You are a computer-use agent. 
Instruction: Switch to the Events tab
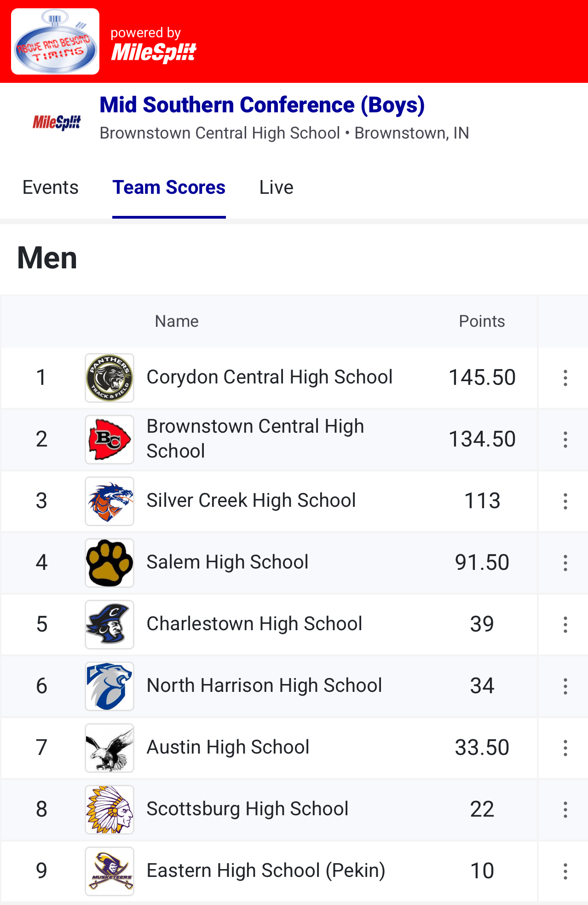[51, 187]
